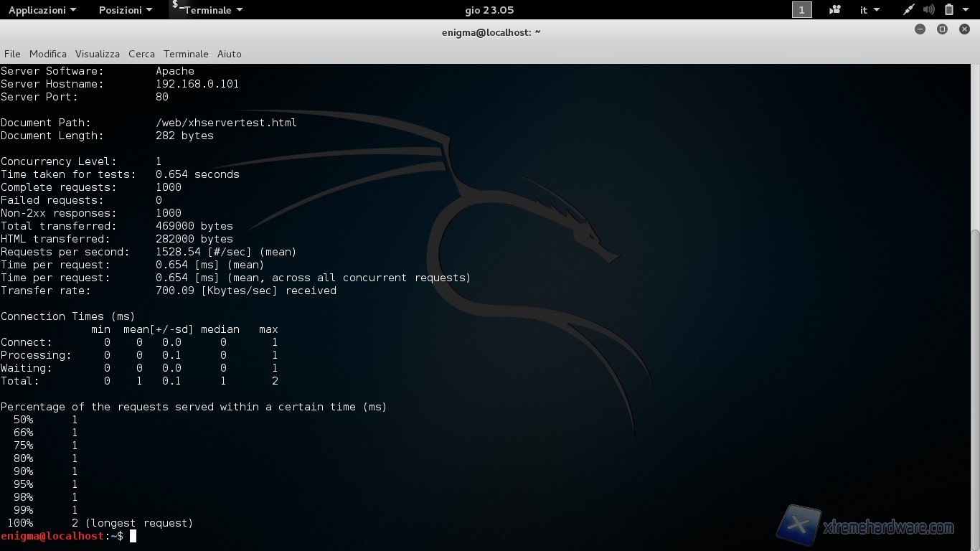The height and width of the screenshot is (551, 980).
Task: Expand the system menu arrow
Action: coord(966,10)
